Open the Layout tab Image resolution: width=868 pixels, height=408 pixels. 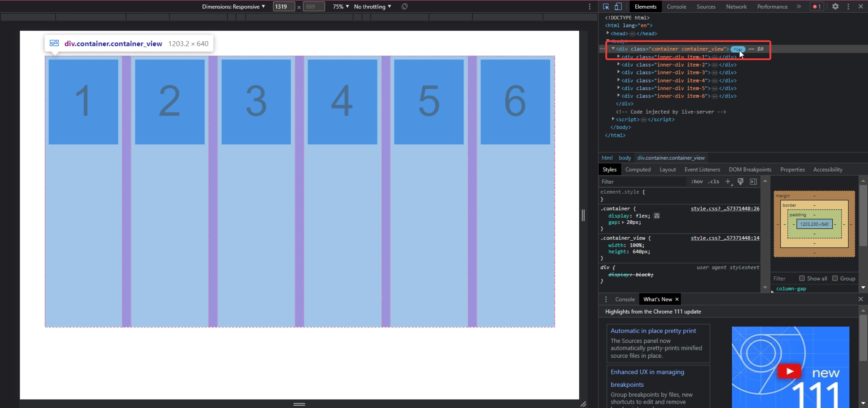(x=668, y=169)
